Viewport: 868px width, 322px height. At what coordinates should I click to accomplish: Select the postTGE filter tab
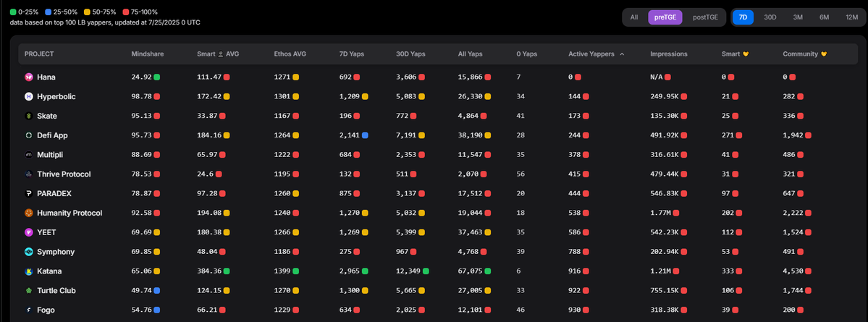(x=705, y=17)
